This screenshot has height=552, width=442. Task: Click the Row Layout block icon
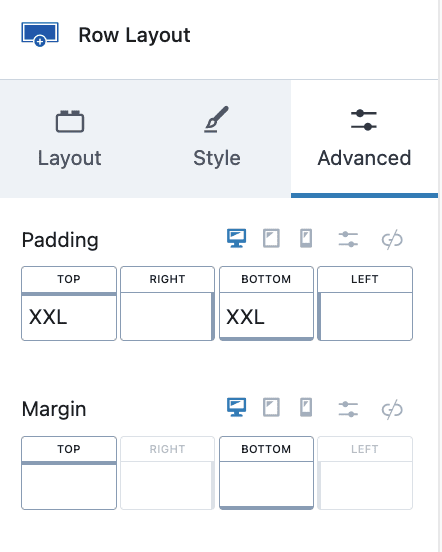click(40, 34)
